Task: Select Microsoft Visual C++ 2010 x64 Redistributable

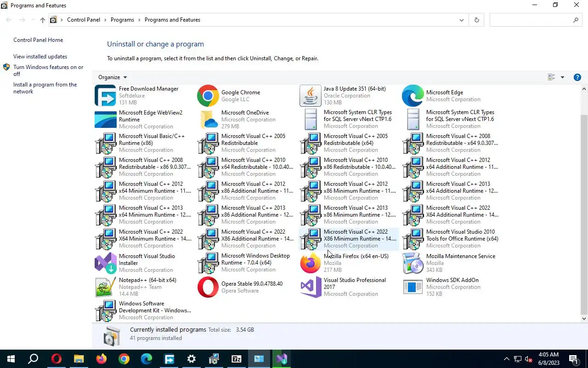Action: tap(247, 167)
